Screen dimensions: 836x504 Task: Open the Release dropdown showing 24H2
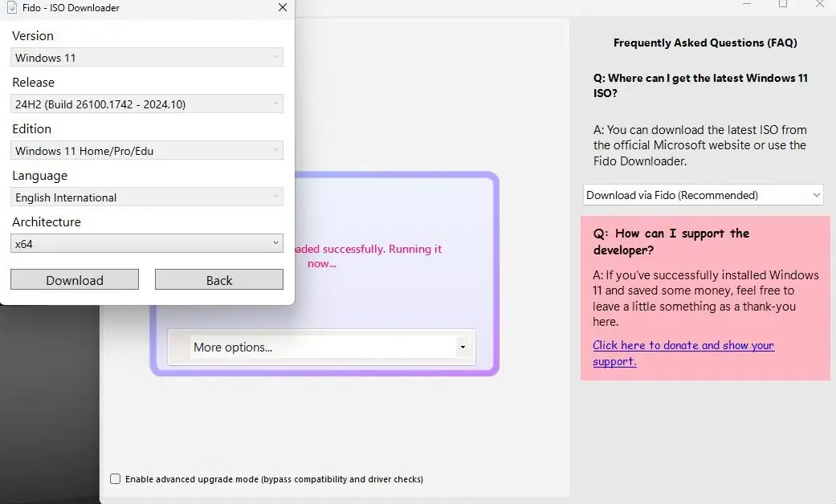(x=147, y=104)
